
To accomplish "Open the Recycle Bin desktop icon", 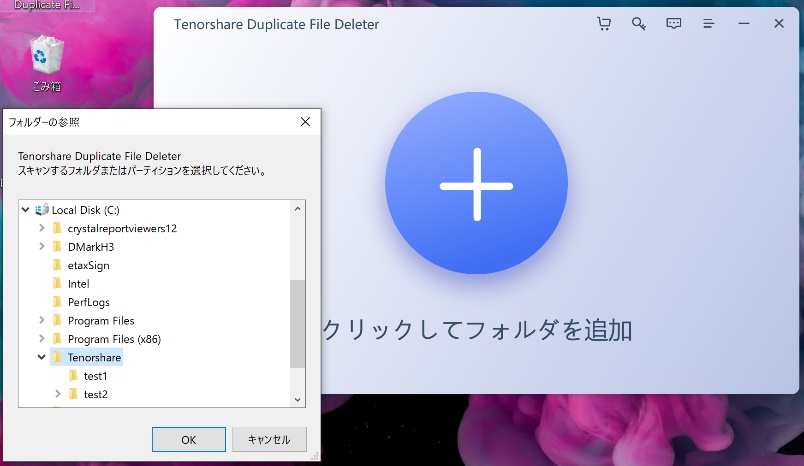I will click(47, 63).
